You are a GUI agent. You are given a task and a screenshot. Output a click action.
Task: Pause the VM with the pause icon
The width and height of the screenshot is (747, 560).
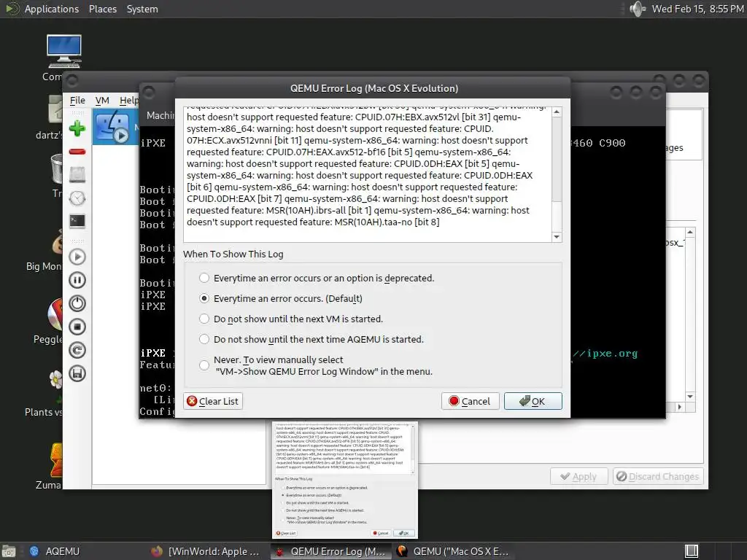click(x=77, y=280)
